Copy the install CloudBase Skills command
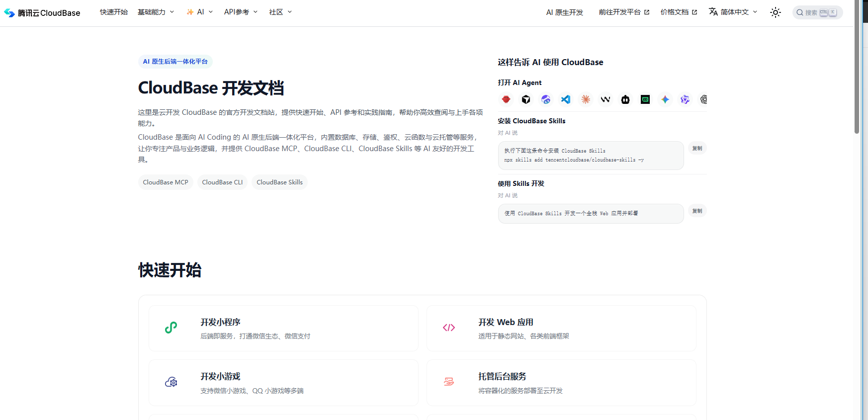 pyautogui.click(x=697, y=148)
